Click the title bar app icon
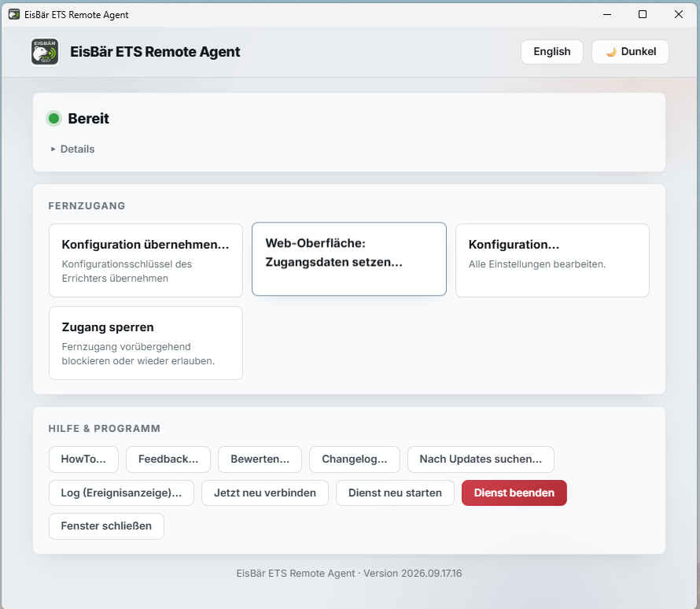Screen dimensions: 700x609 (x=14, y=14)
